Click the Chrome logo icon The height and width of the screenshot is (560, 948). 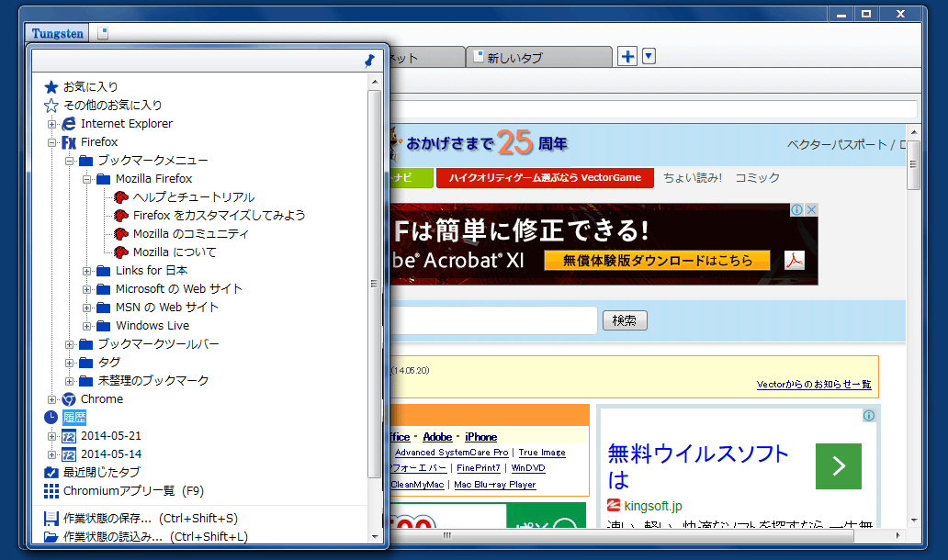pyautogui.click(x=69, y=399)
